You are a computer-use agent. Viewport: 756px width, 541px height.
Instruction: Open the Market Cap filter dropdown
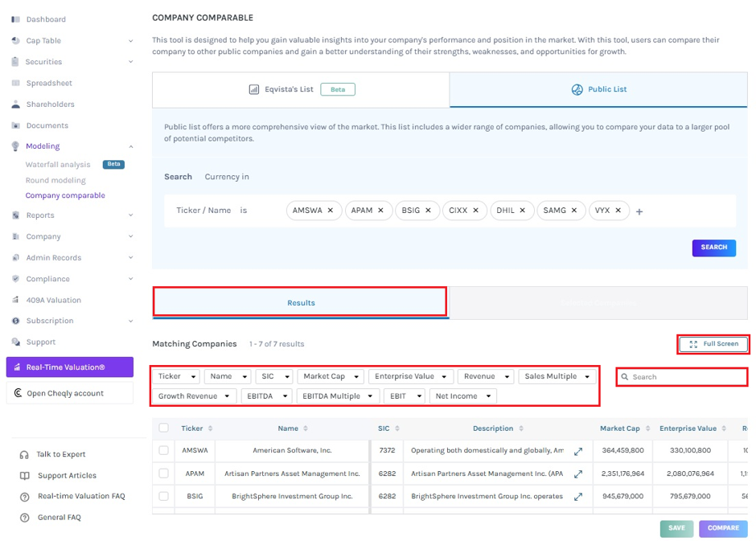point(331,376)
